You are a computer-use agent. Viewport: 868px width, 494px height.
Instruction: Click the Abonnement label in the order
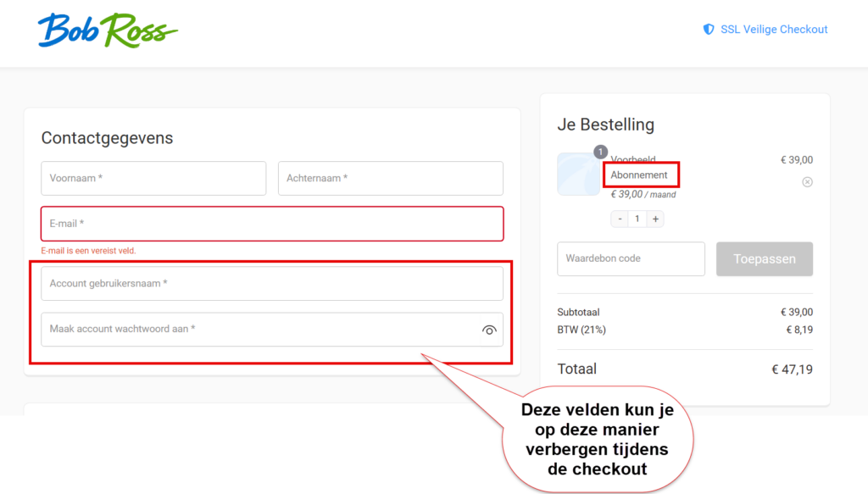point(639,175)
